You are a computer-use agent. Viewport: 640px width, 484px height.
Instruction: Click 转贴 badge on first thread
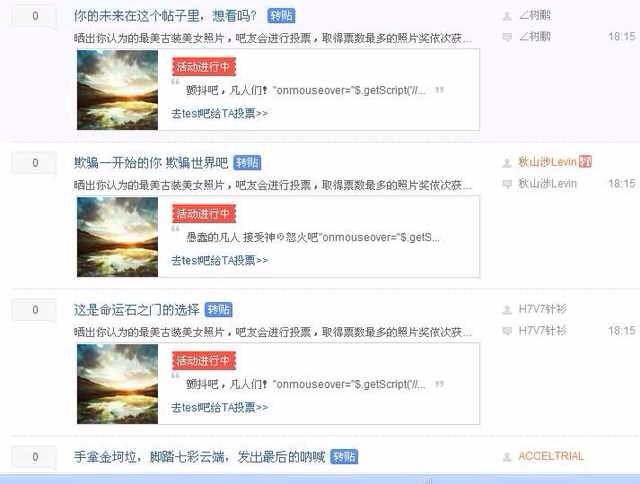coord(281,16)
